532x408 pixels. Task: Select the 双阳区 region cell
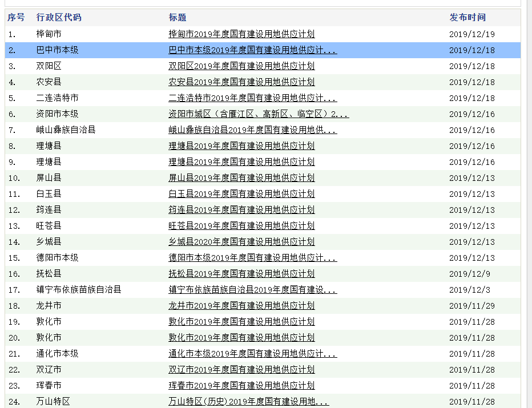[49, 66]
